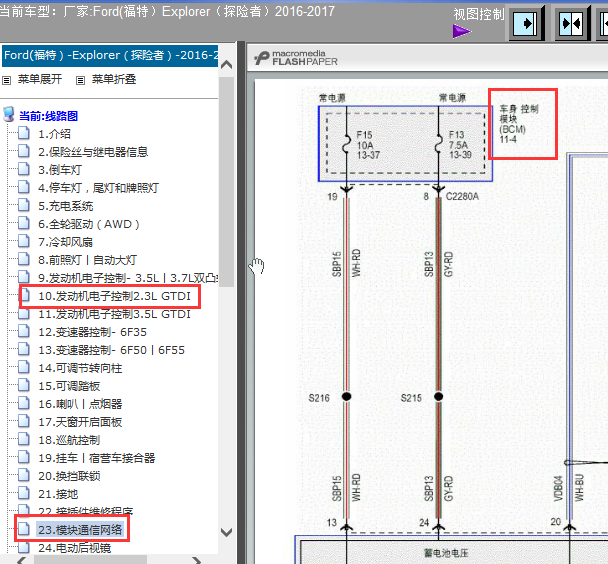Click page icon for 18.巡航控制
Viewport: 608px width, 564px height.
24,439
